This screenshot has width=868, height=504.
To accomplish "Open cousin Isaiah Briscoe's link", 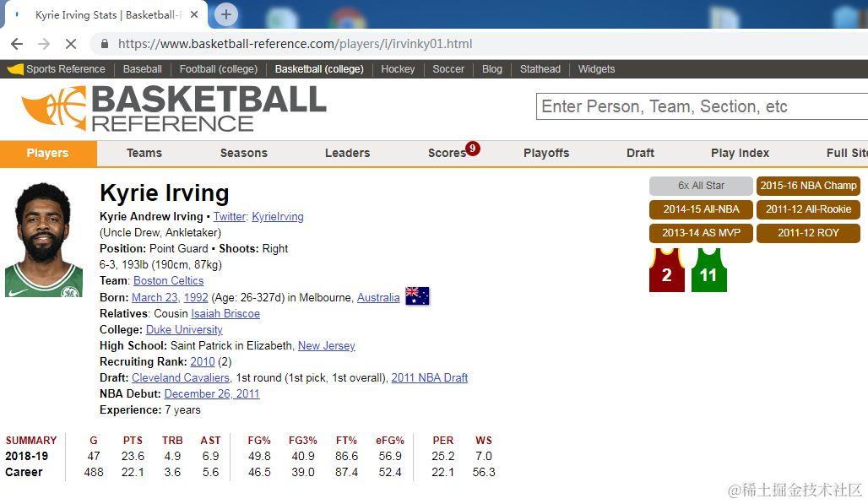I will point(225,313).
